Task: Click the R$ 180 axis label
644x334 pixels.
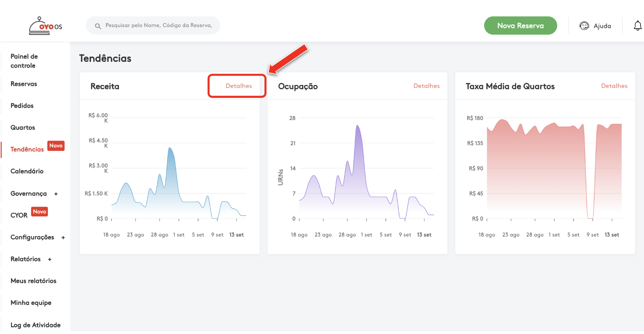Action: coord(475,118)
